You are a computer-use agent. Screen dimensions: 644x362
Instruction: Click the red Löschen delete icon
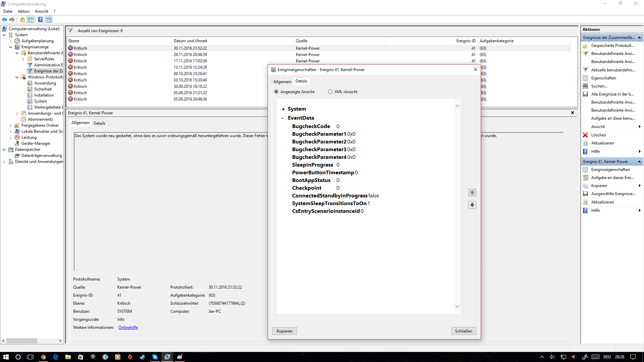point(585,135)
